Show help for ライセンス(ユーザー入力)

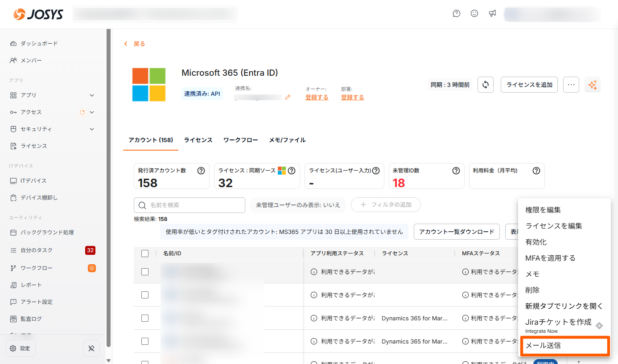pyautogui.click(x=376, y=170)
